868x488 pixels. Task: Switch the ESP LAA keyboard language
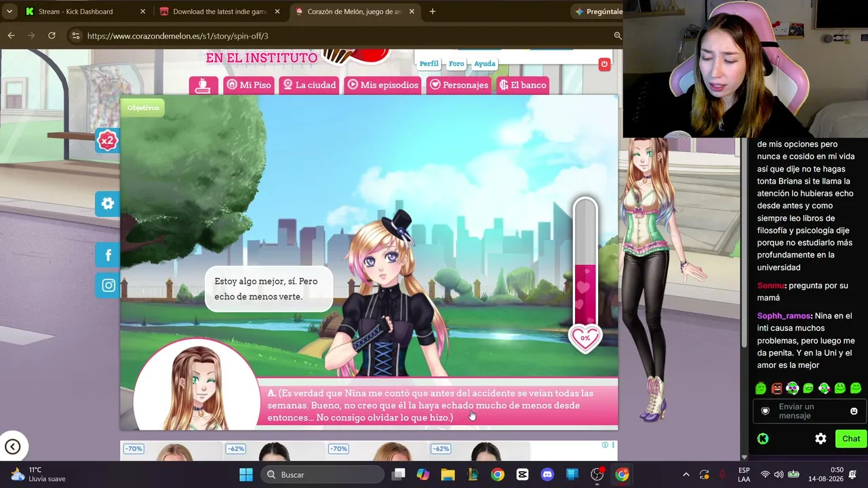(744, 474)
